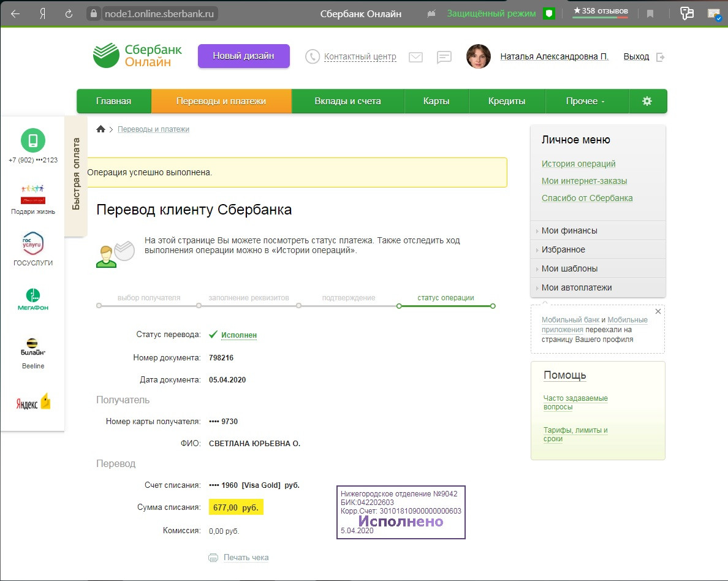Open the chat speech bubble icon
This screenshot has width=728, height=581.
coord(444,57)
